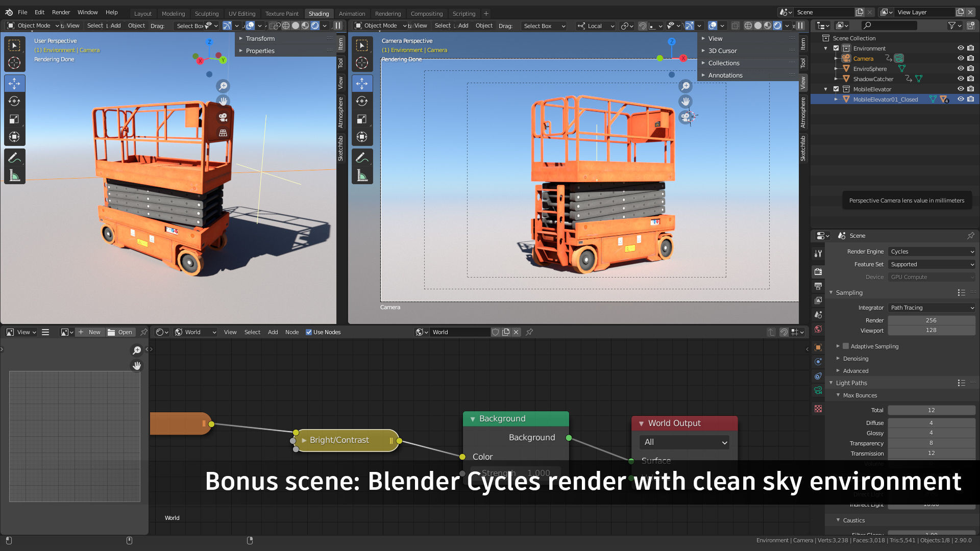Switch to the Modeling workspace tab
Viewport: 980px width, 551px height.
[x=173, y=14]
